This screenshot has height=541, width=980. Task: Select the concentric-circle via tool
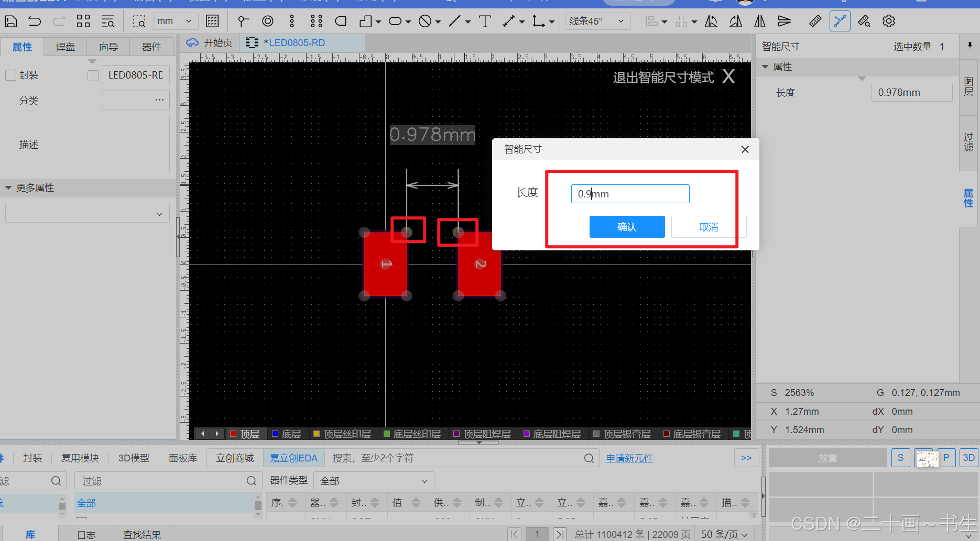click(268, 21)
